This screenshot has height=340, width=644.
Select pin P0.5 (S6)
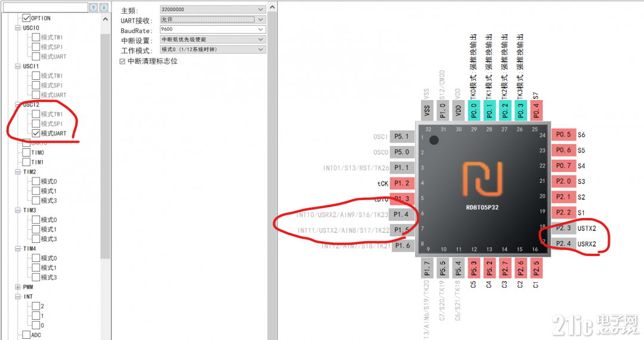click(563, 135)
